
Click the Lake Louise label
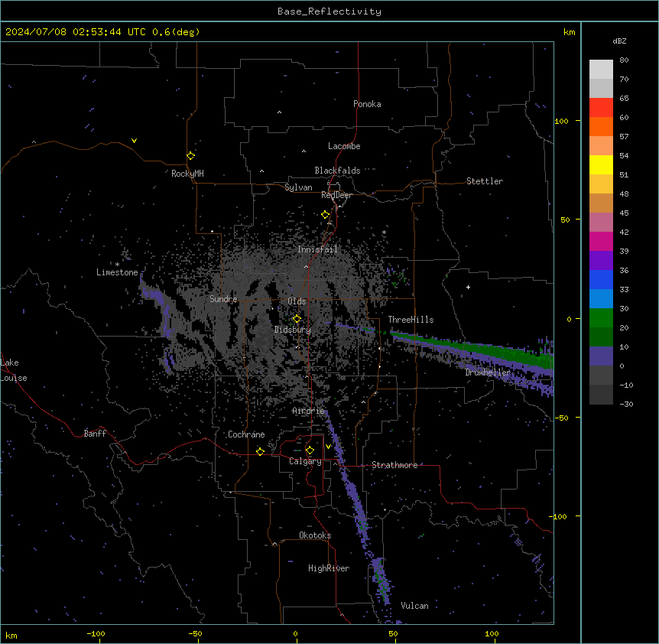[14, 370]
